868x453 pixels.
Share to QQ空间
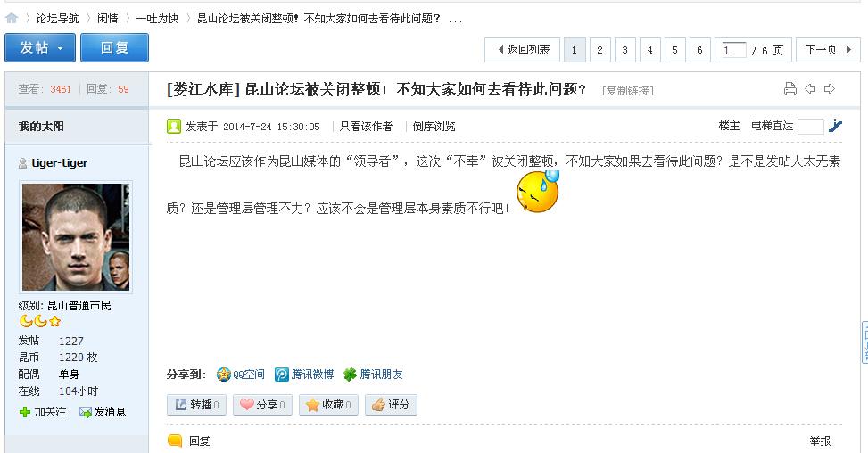tap(241, 375)
